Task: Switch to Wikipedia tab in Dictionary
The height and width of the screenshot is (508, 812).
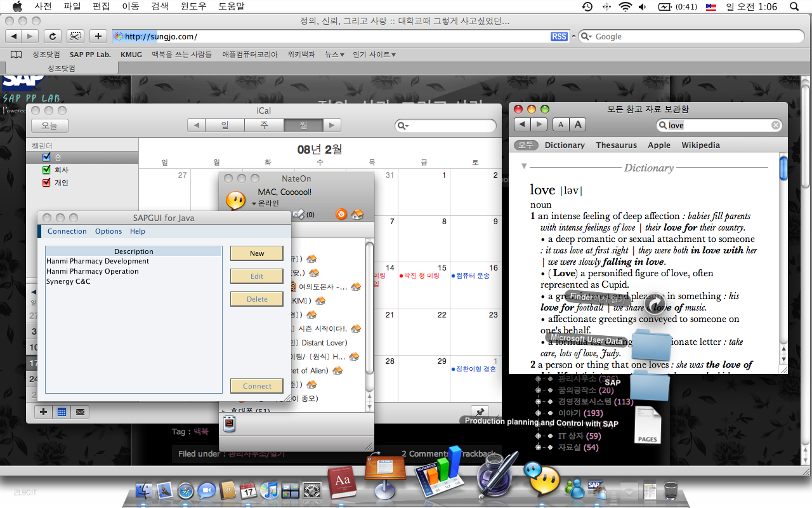Action: click(700, 145)
